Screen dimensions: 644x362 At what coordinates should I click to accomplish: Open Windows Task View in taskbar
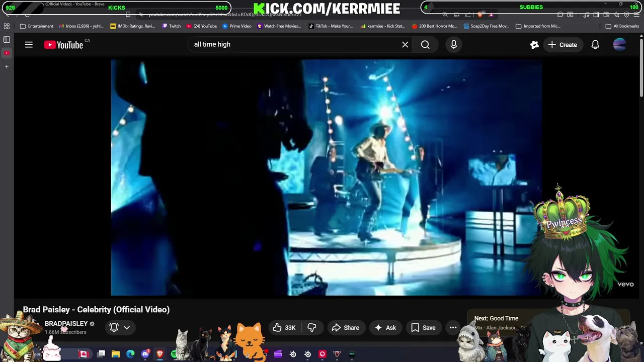[x=101, y=354]
